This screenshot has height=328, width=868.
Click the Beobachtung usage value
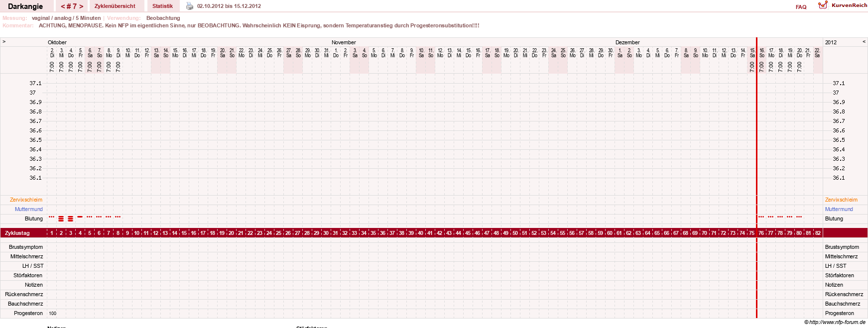tap(163, 18)
